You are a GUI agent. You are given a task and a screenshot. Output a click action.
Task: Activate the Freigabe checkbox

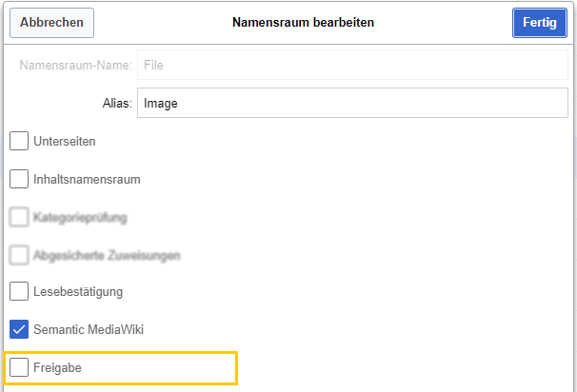19,367
